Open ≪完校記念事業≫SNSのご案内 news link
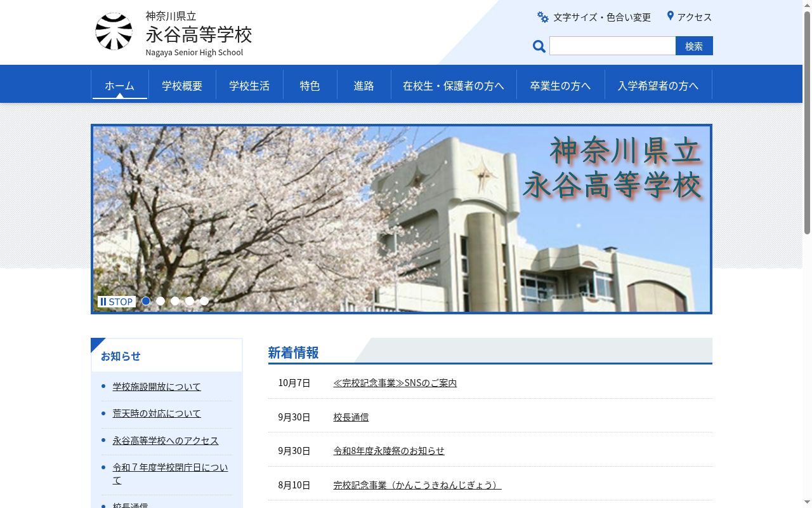 [x=395, y=382]
